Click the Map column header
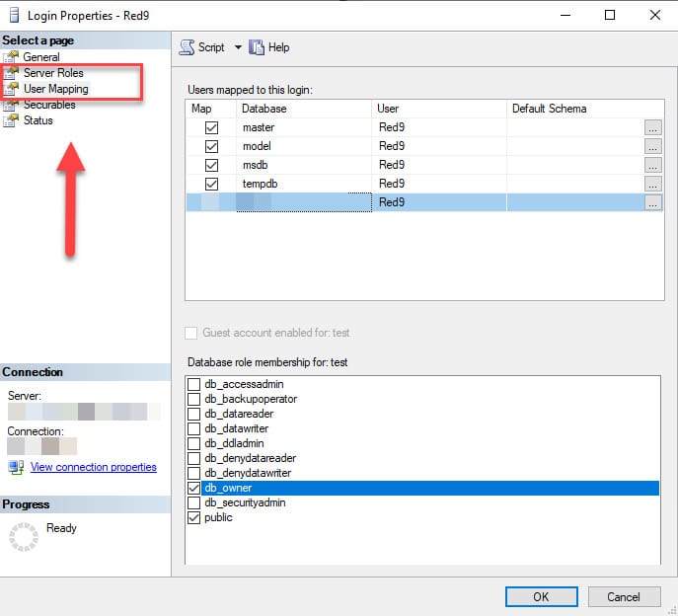678x616 pixels. [211, 109]
